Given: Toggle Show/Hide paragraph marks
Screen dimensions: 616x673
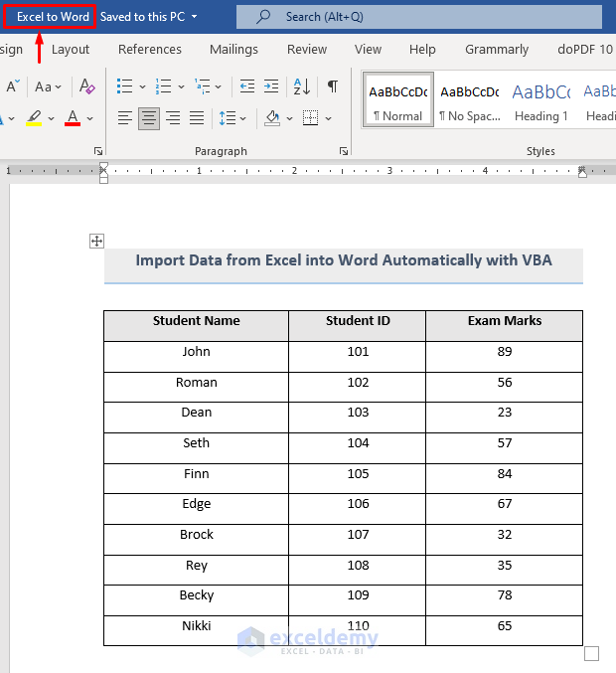Looking at the screenshot, I should coord(333,86).
